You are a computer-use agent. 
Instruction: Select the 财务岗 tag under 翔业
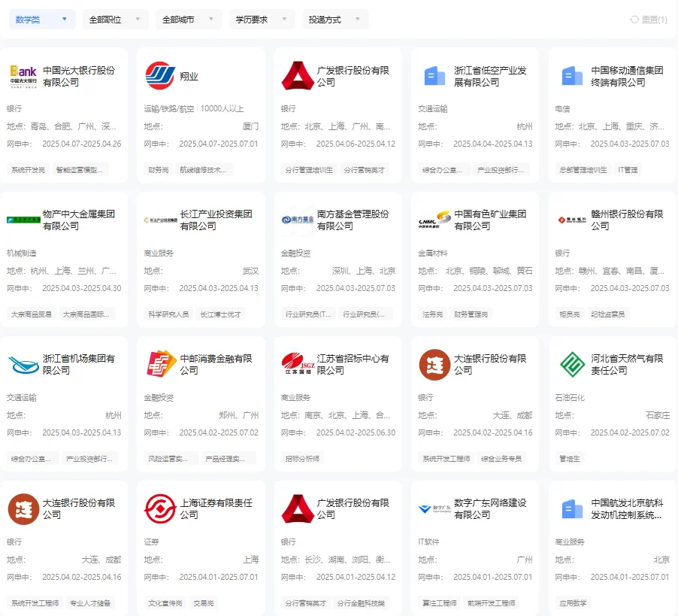pos(159,170)
